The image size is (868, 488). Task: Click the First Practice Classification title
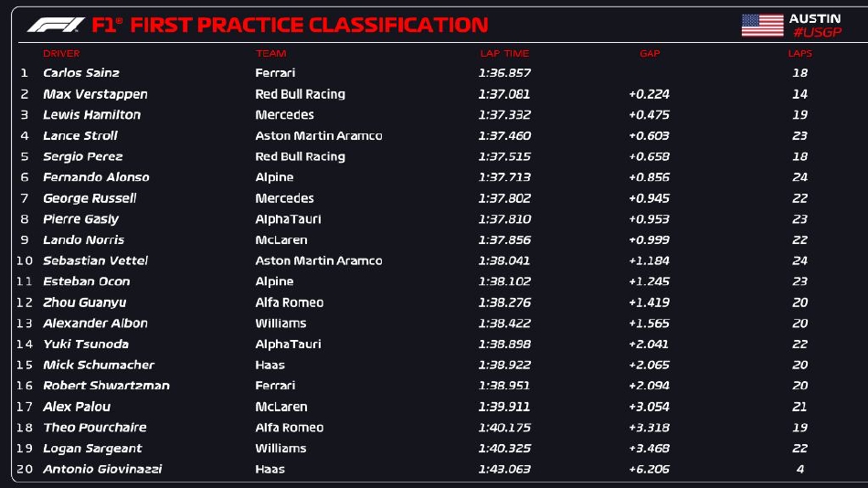tap(309, 25)
